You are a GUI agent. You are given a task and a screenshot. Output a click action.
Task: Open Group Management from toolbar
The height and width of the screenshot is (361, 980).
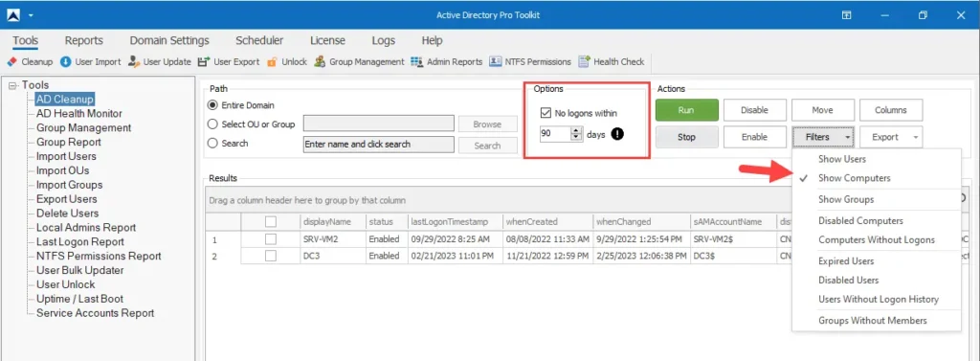click(x=360, y=62)
